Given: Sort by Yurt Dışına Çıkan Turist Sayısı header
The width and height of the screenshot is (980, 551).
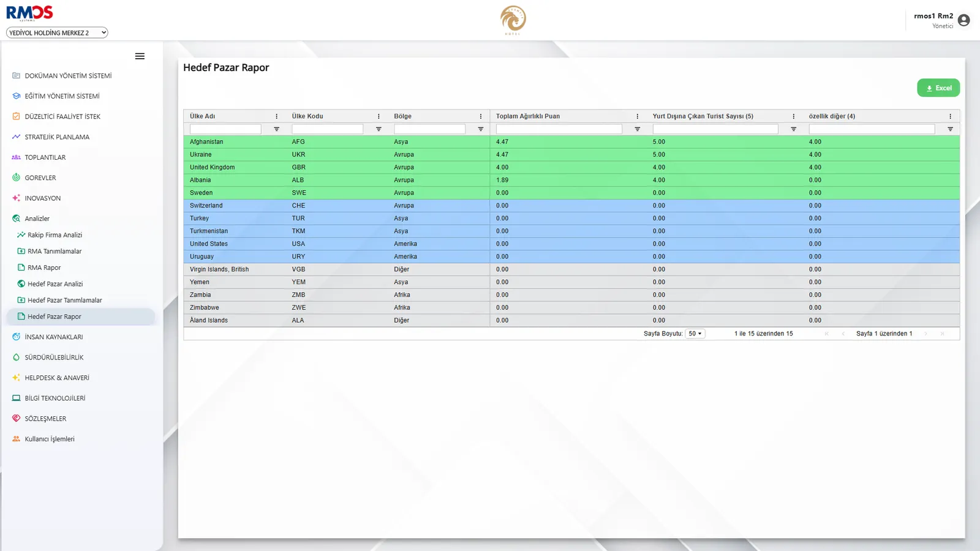Looking at the screenshot, I should (x=703, y=116).
